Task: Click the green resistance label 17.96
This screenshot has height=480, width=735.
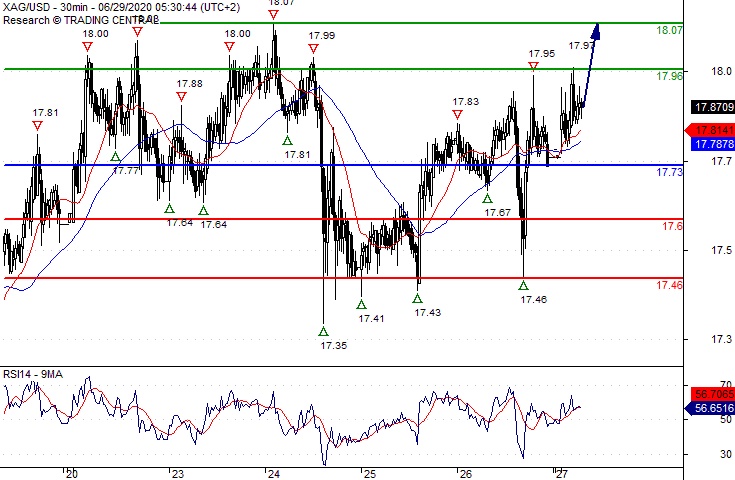Action: pyautogui.click(x=669, y=76)
